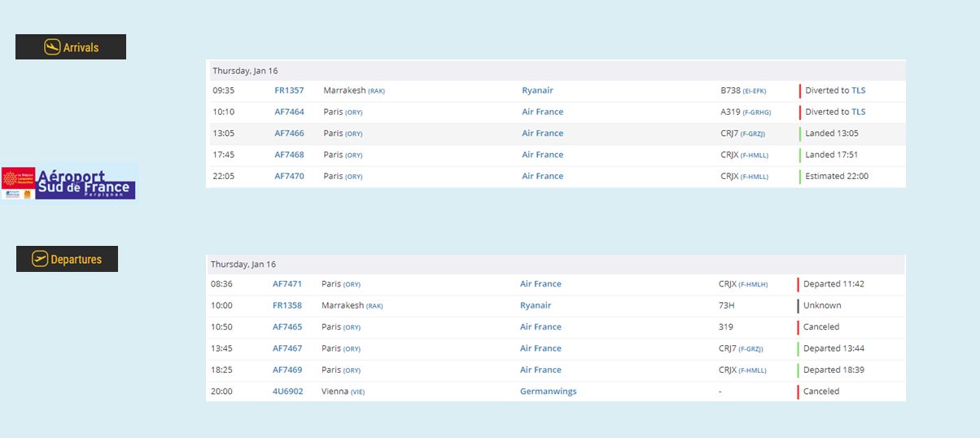Click Air France airline in the AF7465 row
The width and height of the screenshot is (980, 438).
540,326
